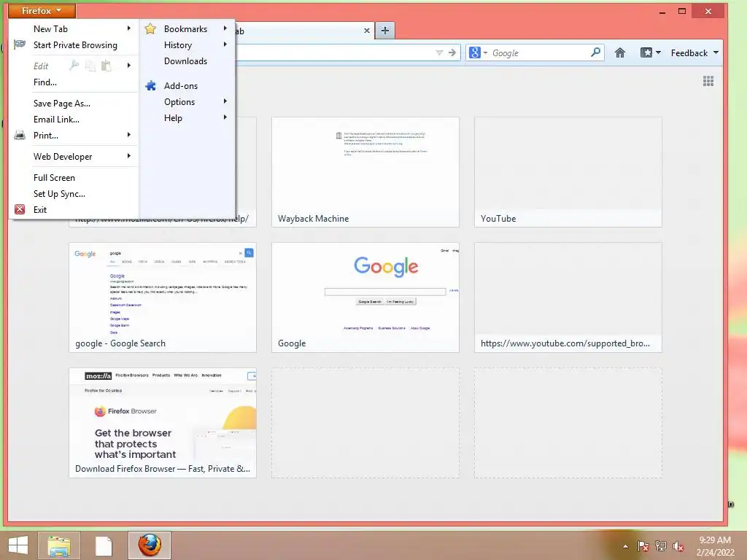
Task: Expand the Bookmarks submenu arrow
Action: pyautogui.click(x=225, y=28)
